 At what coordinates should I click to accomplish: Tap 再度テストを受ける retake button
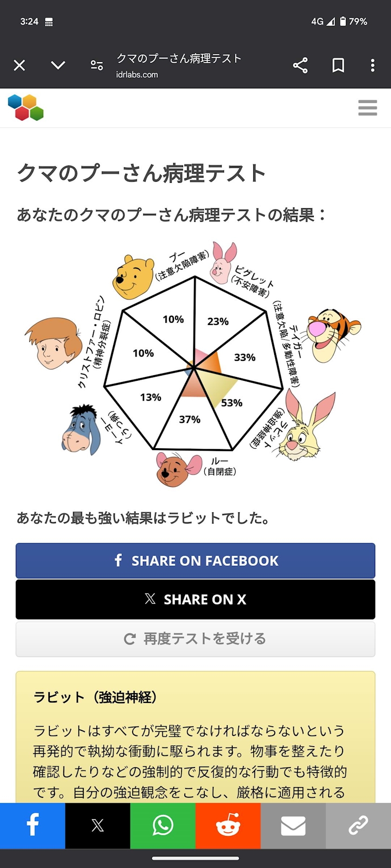tap(195, 639)
